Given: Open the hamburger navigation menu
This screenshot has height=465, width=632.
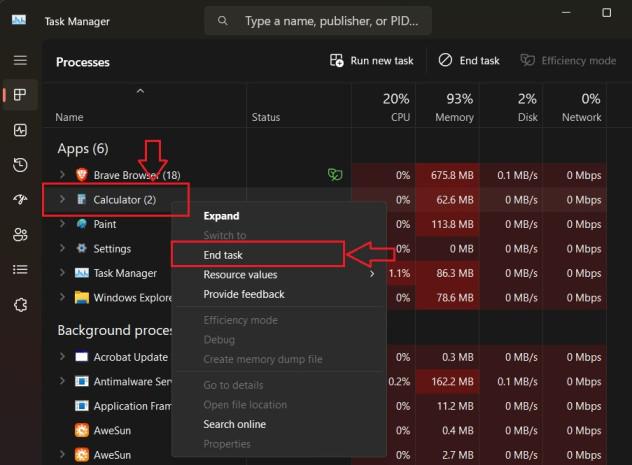Looking at the screenshot, I should pos(20,60).
